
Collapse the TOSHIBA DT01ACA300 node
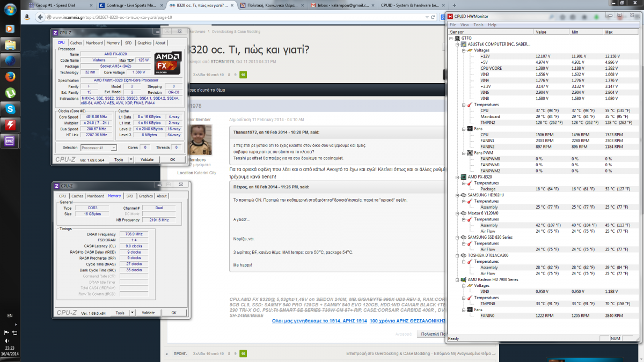click(457, 255)
